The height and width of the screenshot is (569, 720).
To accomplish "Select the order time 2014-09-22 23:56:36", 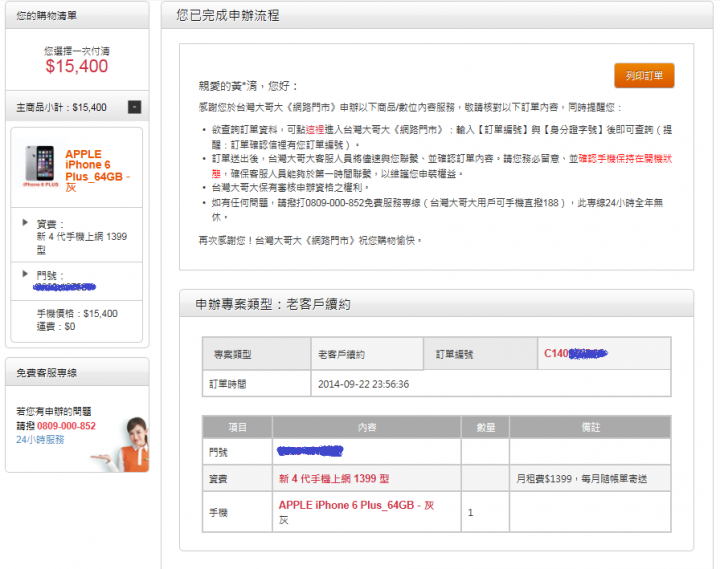I will tap(363, 384).
